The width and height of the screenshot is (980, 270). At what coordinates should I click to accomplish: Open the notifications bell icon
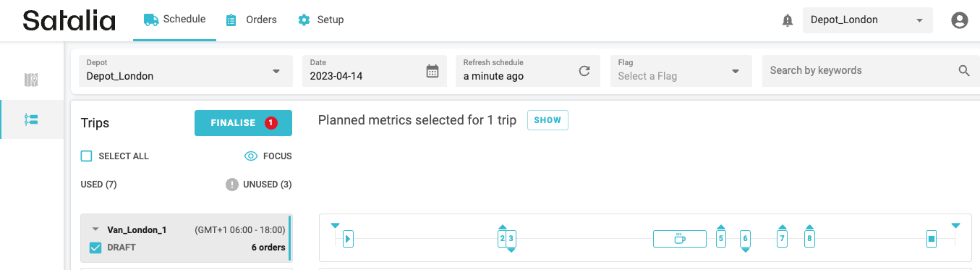[x=788, y=20]
